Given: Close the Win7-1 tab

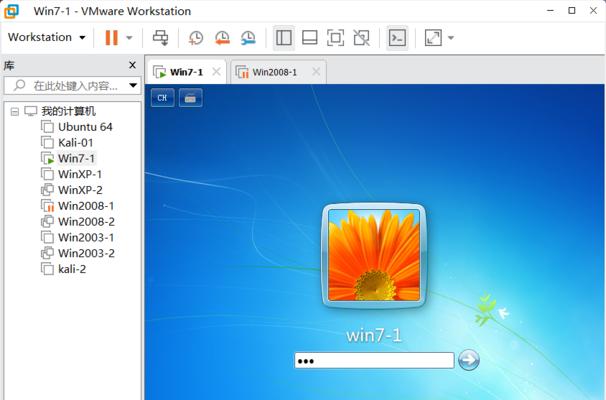Looking at the screenshot, I should coord(217,71).
